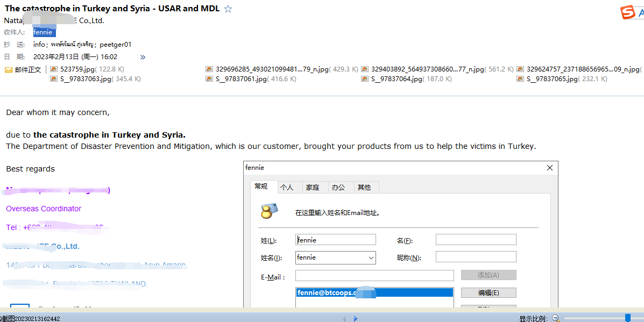
Task: Select the fennie@btcoops email entry
Action: click(374, 292)
